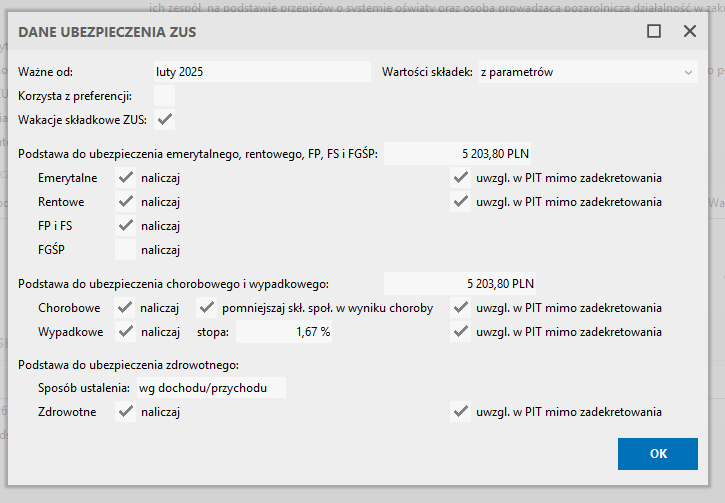Uncheck naliczaj for FP i FS

coord(126,226)
